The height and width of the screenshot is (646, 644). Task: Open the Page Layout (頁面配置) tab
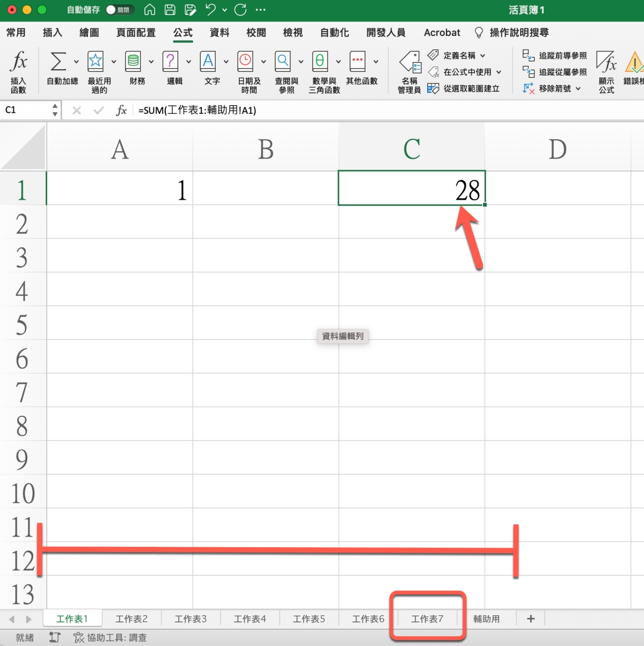(136, 33)
